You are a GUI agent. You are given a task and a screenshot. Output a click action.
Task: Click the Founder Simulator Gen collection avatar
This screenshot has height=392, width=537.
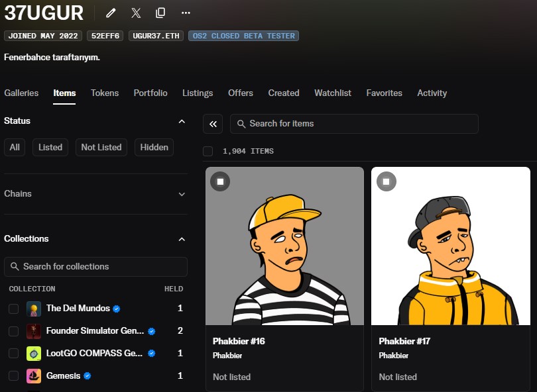click(34, 331)
